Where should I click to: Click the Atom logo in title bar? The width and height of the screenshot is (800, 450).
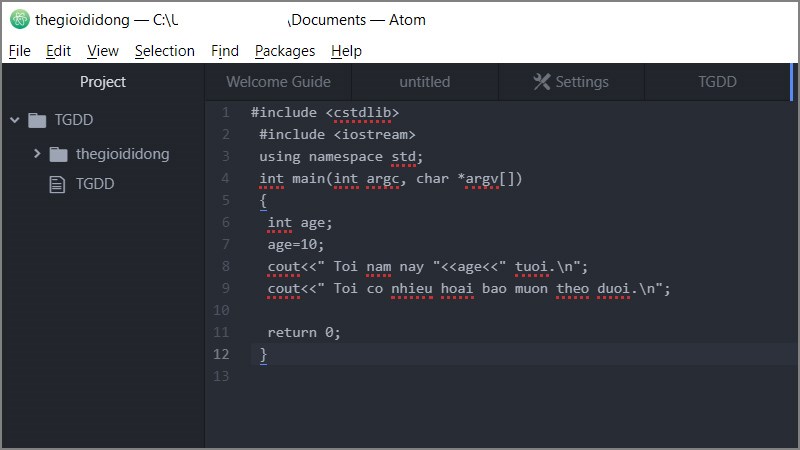click(x=18, y=19)
